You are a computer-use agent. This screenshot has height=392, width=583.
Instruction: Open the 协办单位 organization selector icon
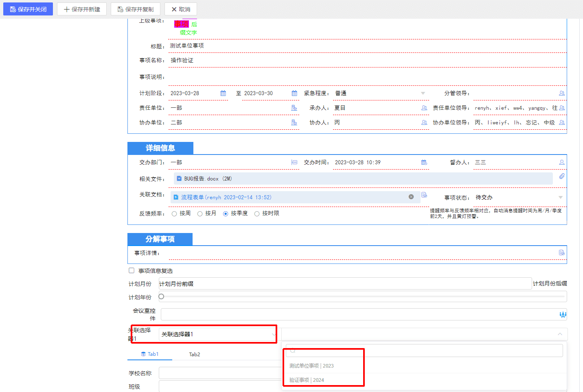[294, 122]
